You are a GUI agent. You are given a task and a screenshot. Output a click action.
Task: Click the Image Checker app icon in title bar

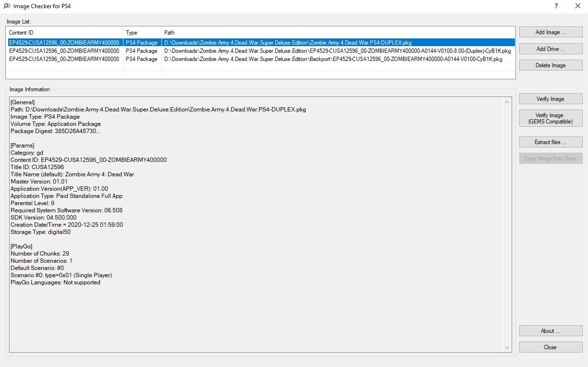(x=7, y=6)
